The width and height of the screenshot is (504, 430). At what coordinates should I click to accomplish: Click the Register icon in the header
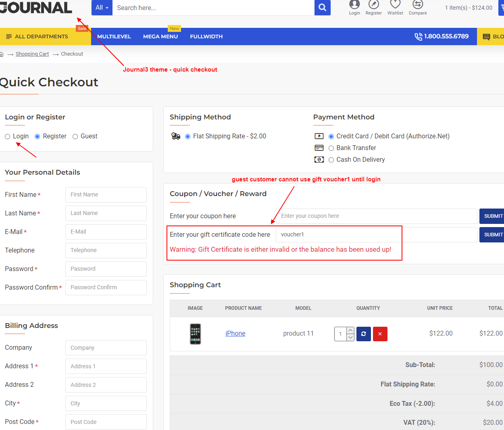[373, 7]
